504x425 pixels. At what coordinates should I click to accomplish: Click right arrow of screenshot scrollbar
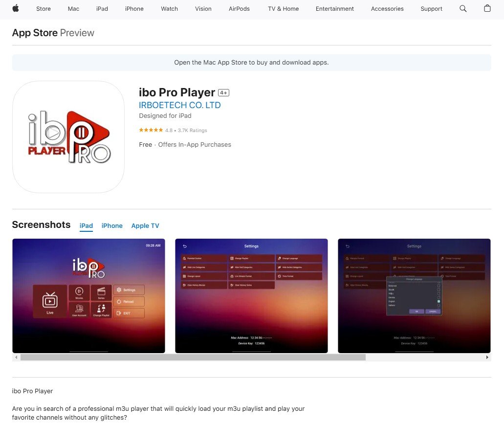point(487,357)
